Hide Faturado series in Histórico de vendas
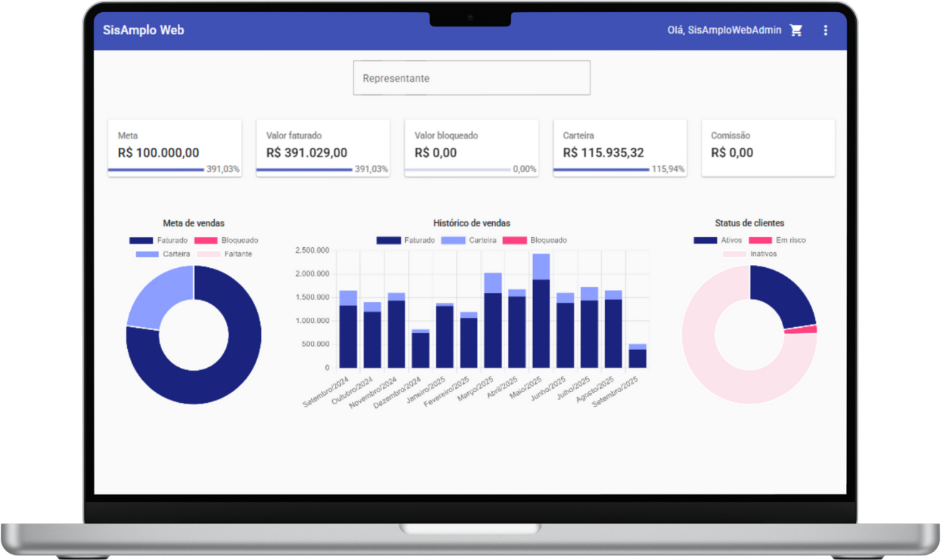The height and width of the screenshot is (560, 941). pos(405,241)
